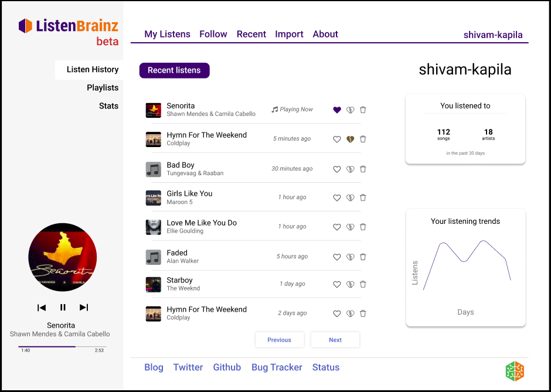Click the 112 songs statistic
551x392 pixels.
coord(444,134)
